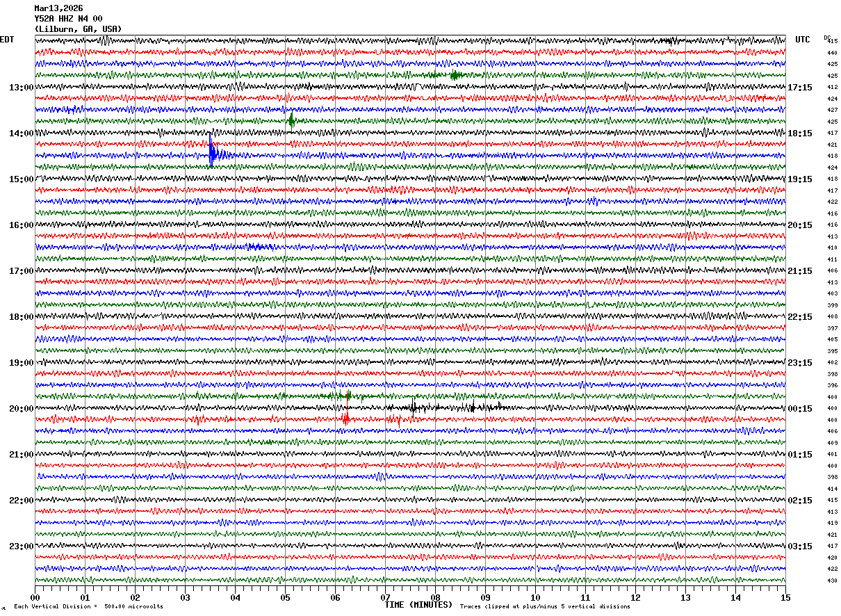Viewport: 841px width, 616px height.
Task: Click minute tick label 03 on the axis
Action: pos(185,597)
